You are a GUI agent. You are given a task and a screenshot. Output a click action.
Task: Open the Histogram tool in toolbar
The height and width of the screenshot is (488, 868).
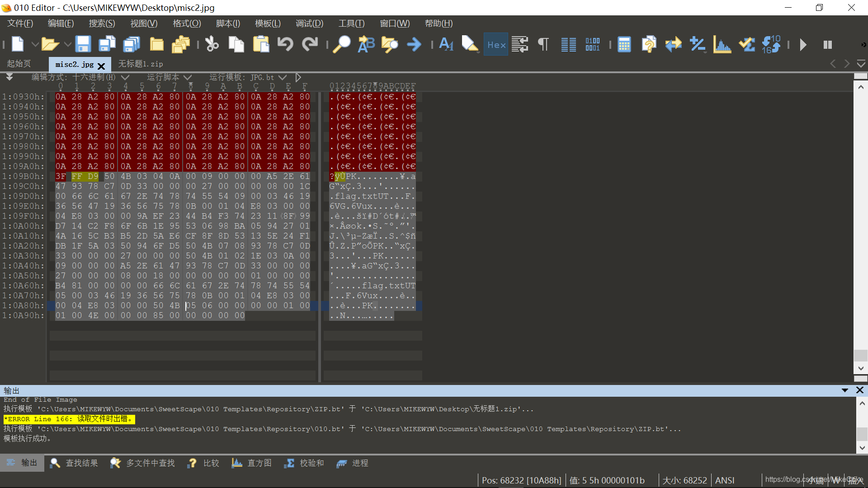pyautogui.click(x=722, y=44)
